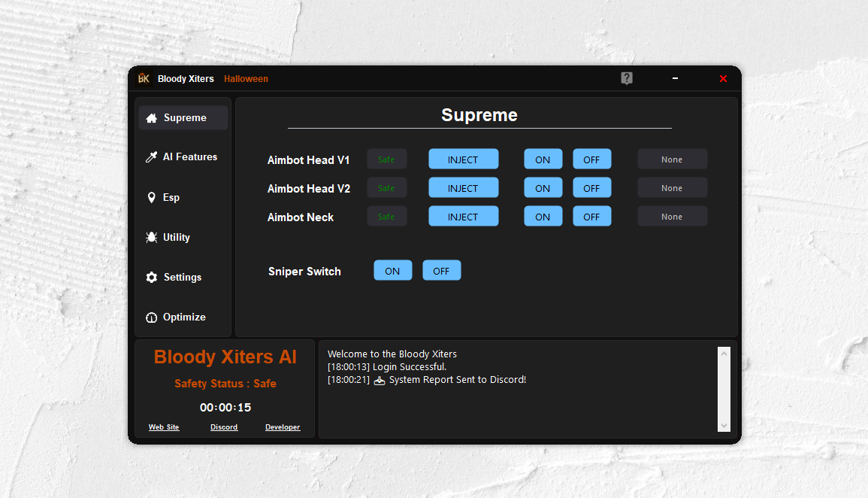The width and height of the screenshot is (868, 498).
Task: Switch to the Esp tab label
Action: tap(171, 198)
